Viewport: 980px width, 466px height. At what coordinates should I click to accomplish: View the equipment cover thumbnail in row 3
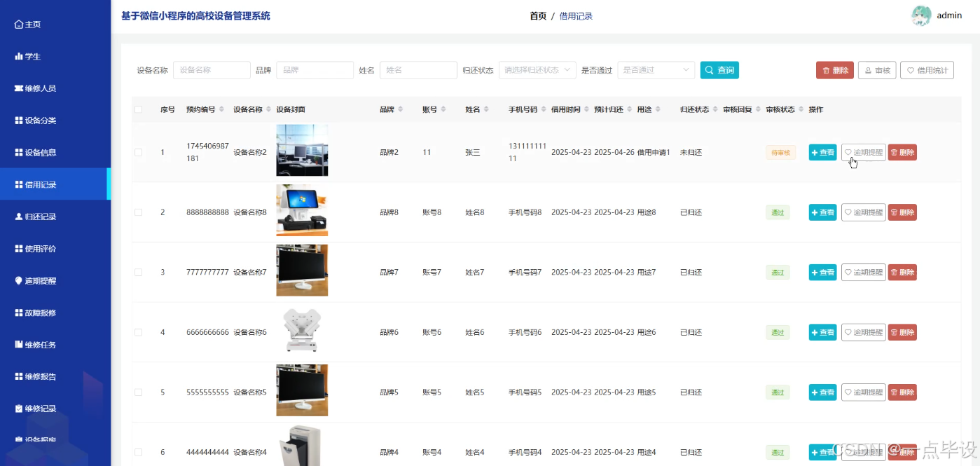(x=302, y=270)
